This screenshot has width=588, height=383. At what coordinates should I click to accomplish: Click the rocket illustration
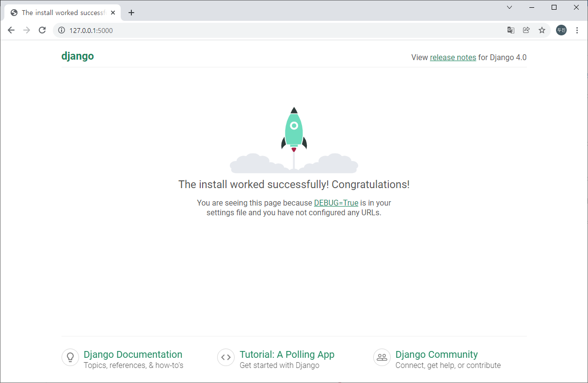[x=294, y=140]
